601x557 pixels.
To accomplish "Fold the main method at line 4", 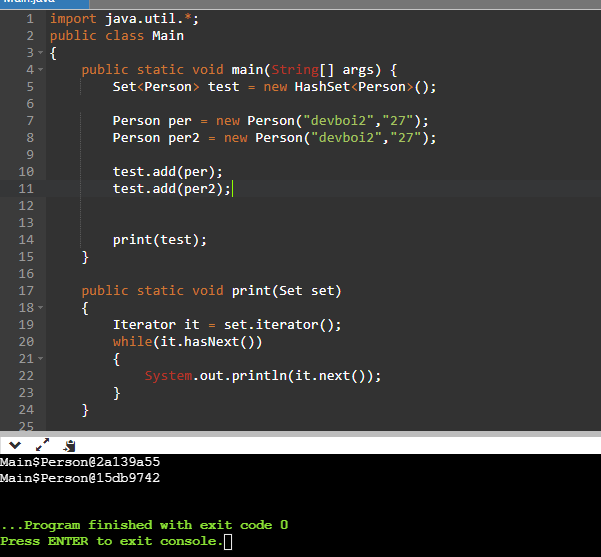I will [41, 70].
